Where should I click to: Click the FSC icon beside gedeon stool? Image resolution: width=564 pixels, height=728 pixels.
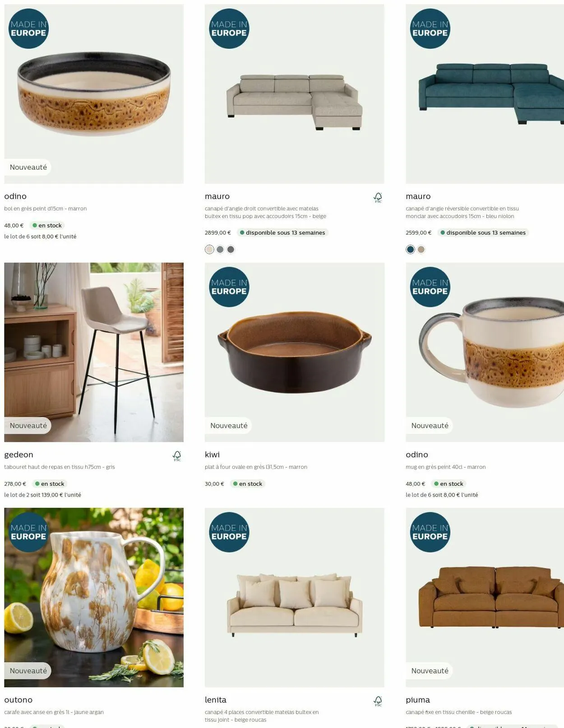click(177, 456)
